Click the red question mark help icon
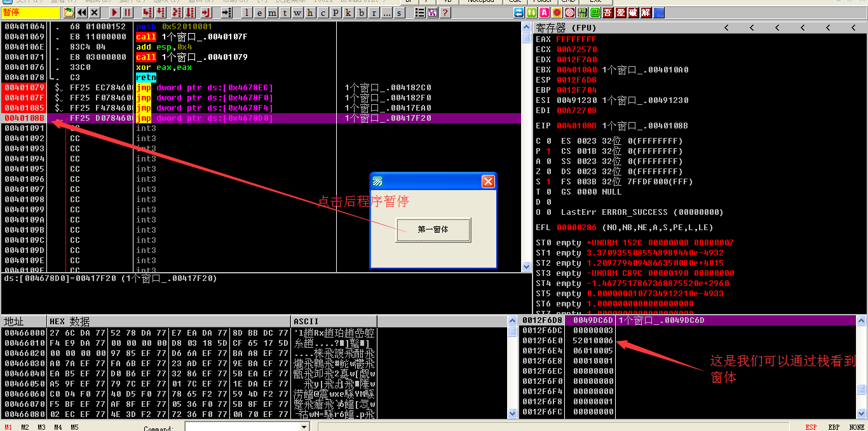The height and width of the screenshot is (431, 868). pos(445,13)
